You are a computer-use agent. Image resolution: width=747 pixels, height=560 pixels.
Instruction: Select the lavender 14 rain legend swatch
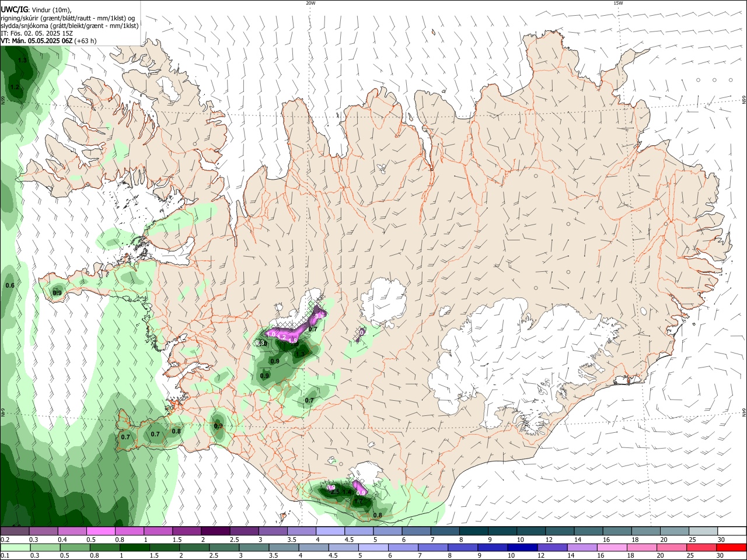[x=582, y=547]
